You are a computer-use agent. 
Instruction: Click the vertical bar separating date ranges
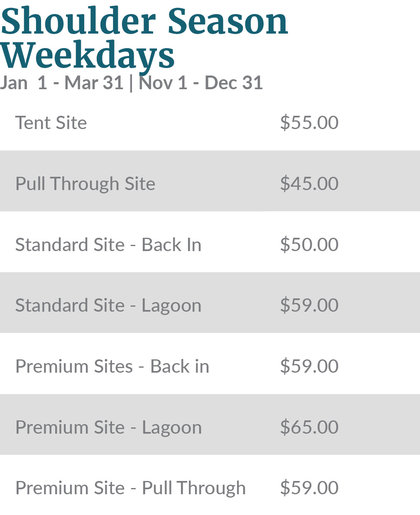pyautogui.click(x=131, y=83)
